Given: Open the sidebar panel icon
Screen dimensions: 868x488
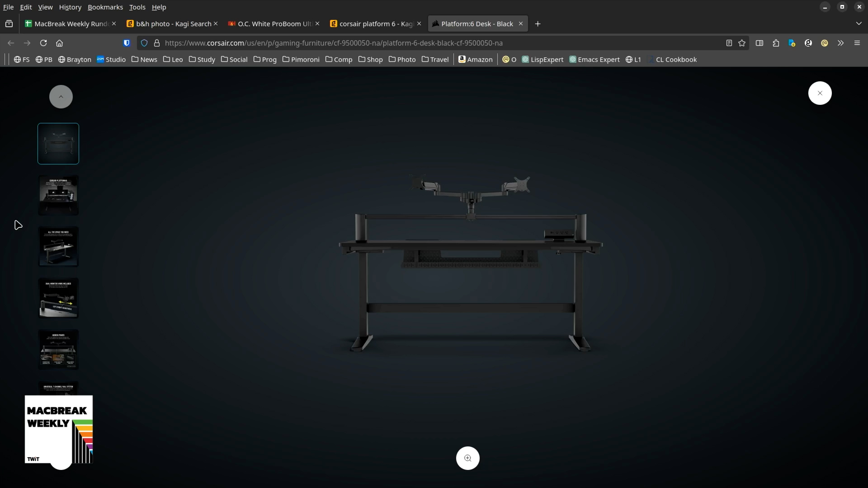Looking at the screenshot, I should [x=759, y=43].
